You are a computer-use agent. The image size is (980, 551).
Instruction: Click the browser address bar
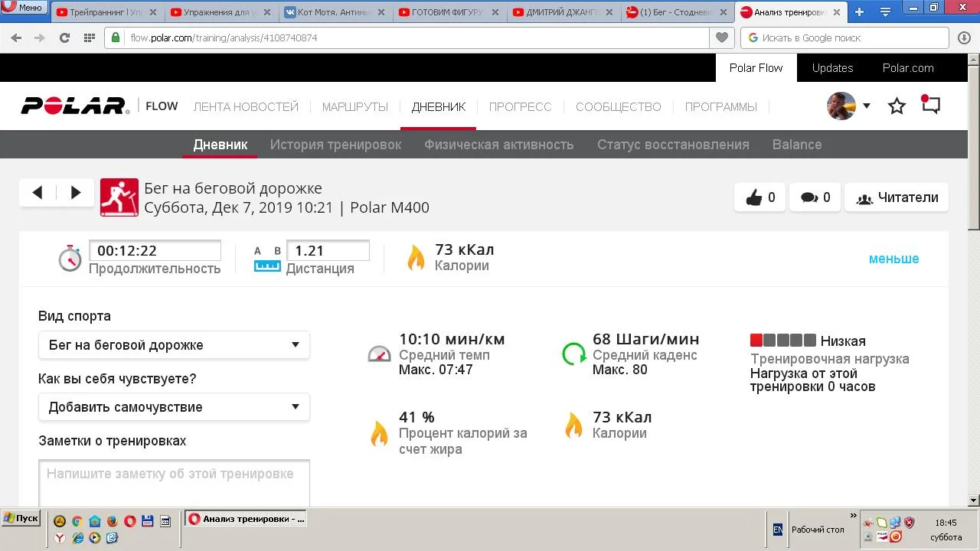point(408,37)
